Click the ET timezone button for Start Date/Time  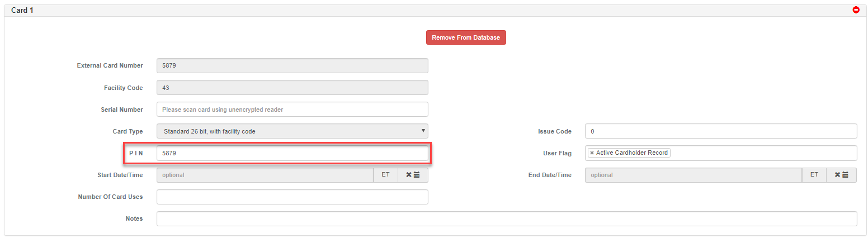click(385, 175)
